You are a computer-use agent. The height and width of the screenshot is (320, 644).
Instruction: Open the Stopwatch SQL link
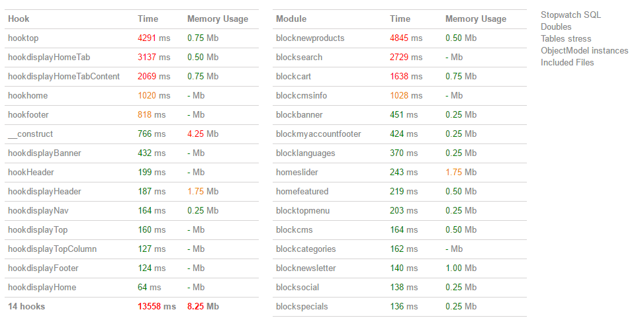point(571,15)
